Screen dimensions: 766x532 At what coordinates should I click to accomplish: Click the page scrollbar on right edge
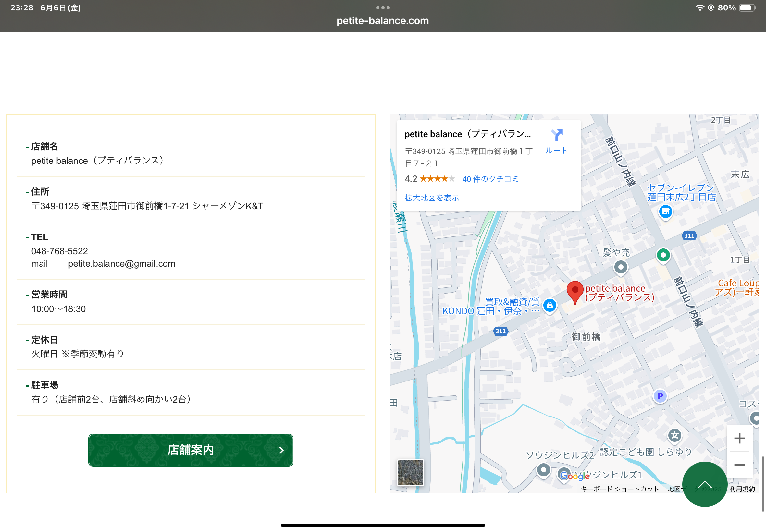763,483
